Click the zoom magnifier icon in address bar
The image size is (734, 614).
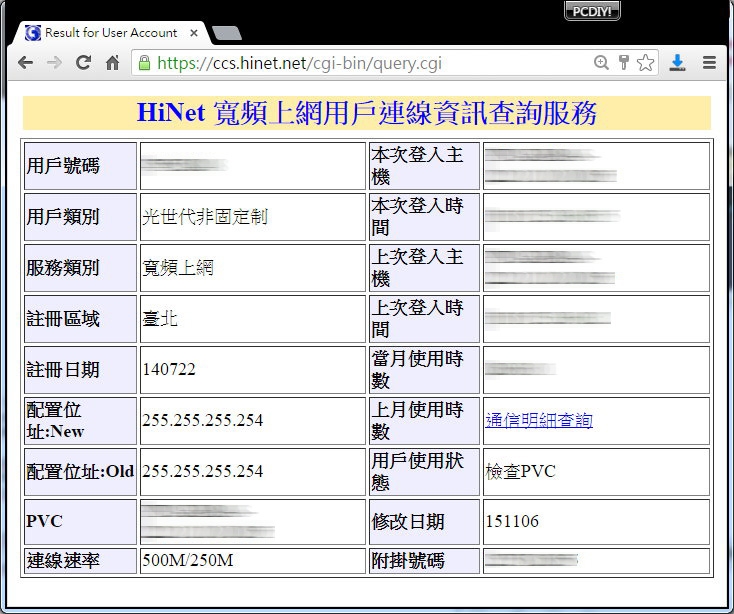click(x=601, y=62)
